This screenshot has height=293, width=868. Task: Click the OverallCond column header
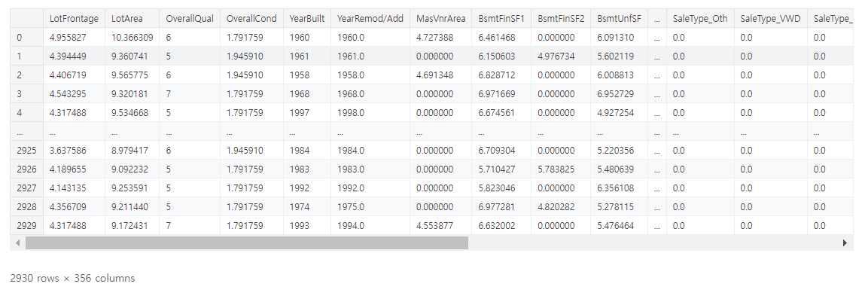click(x=251, y=18)
